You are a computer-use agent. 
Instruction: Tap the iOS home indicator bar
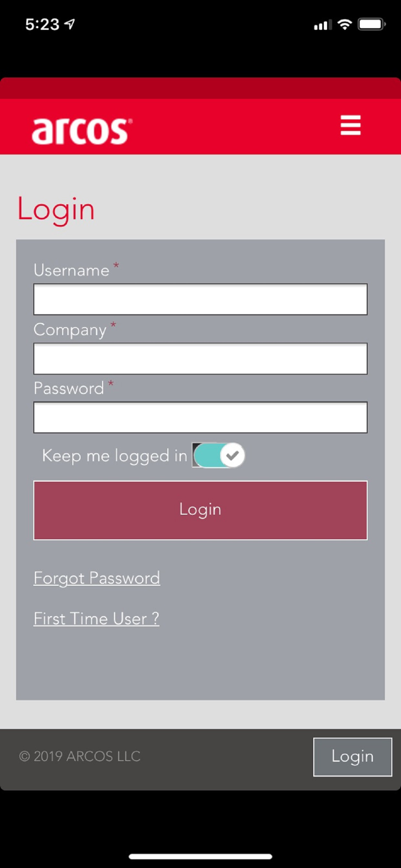coord(200,856)
